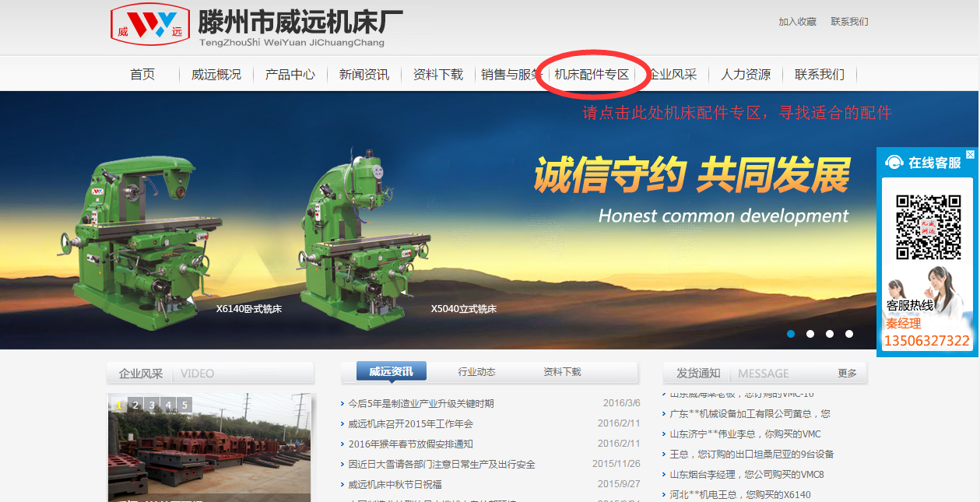Click the 发货通知 panel heading
This screenshot has width=980, height=502.
point(698,374)
